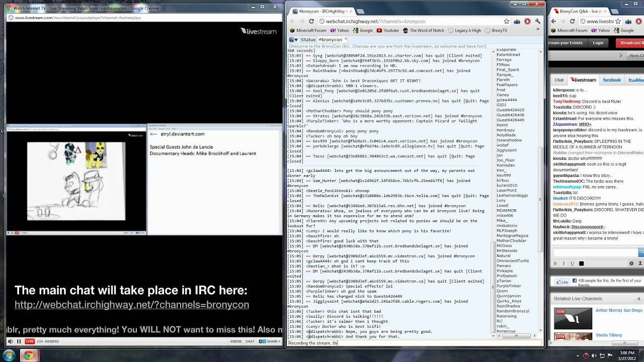Reload the Livestream browser window
Screen dimensions: 644x362
click(x=572, y=21)
